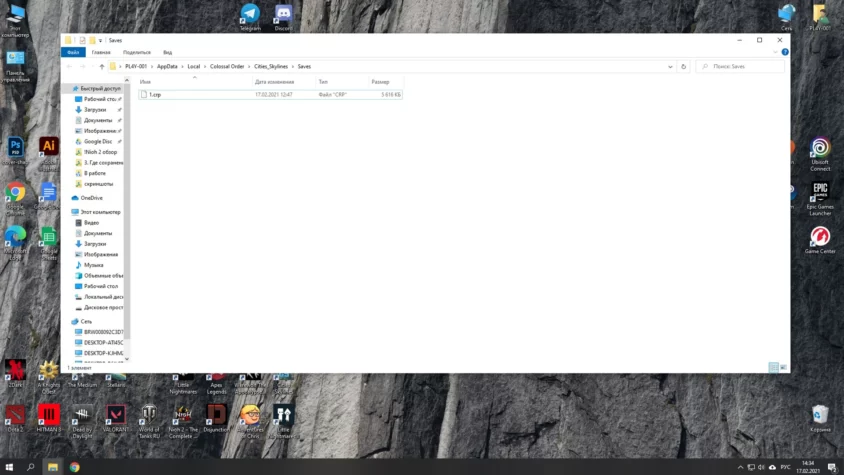
Task: Click the Chrome icon in the taskbar
Action: 74,467
